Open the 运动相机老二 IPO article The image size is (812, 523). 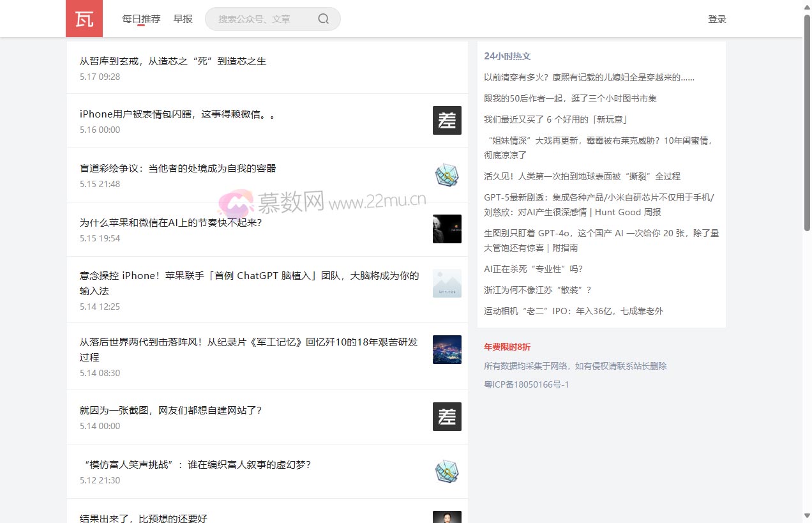pos(573,311)
